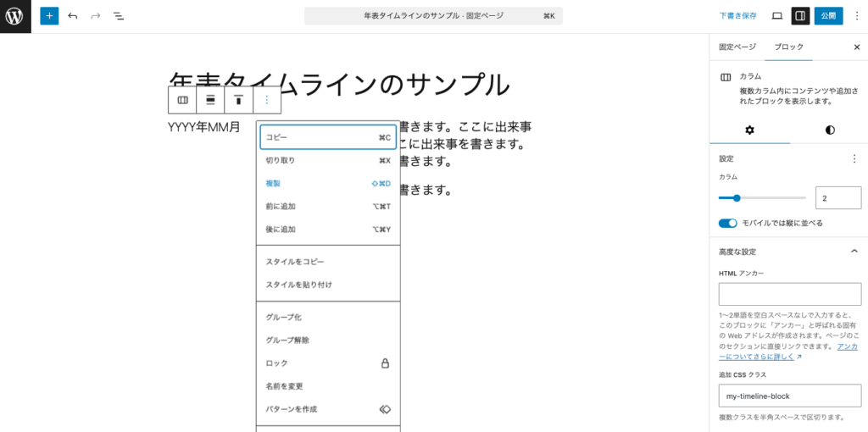The width and height of the screenshot is (868, 432).
Task: Open the Styles half-circle sub-tab
Action: pos(830,130)
